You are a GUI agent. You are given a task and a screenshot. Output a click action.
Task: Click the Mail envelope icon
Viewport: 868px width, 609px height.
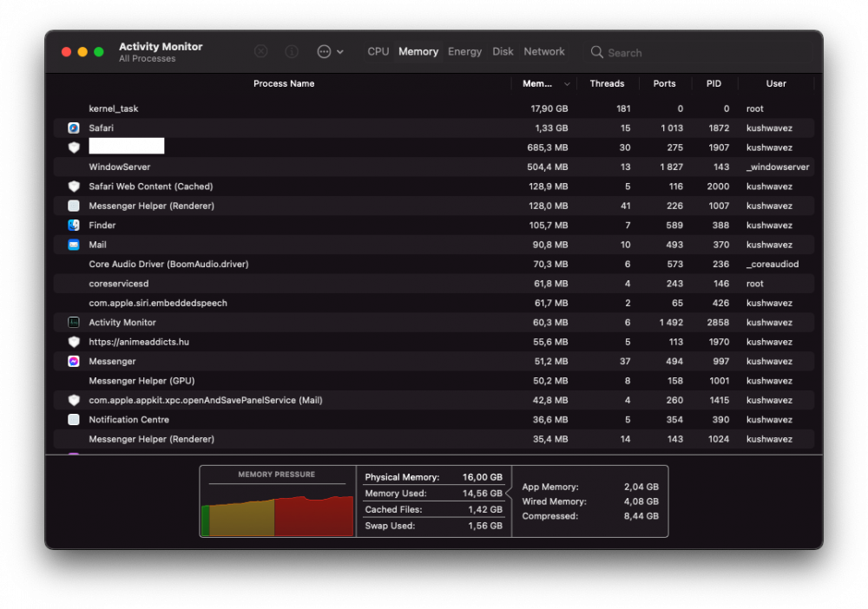tap(74, 245)
